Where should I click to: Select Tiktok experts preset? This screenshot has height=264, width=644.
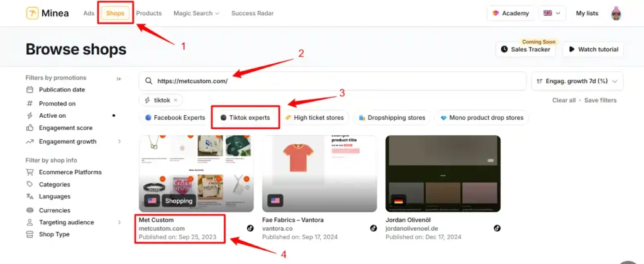(245, 118)
